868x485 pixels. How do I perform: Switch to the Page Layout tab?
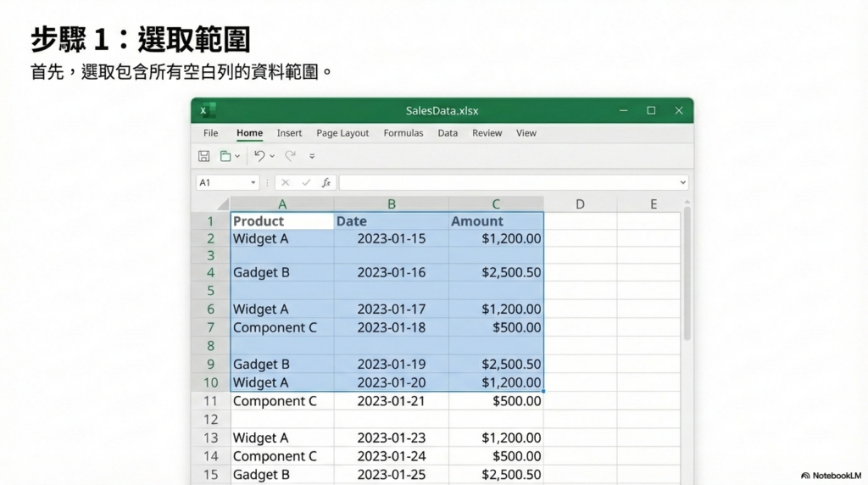pos(342,133)
